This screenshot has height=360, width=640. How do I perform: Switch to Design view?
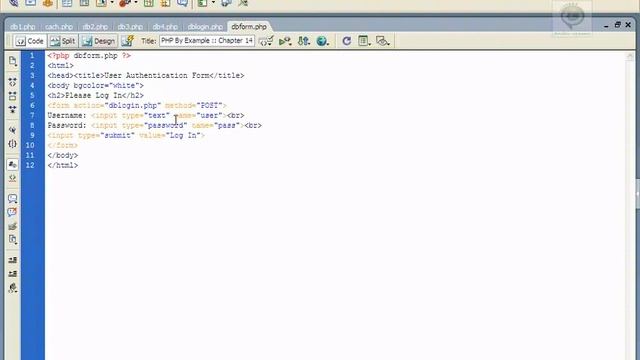[x=99, y=41]
